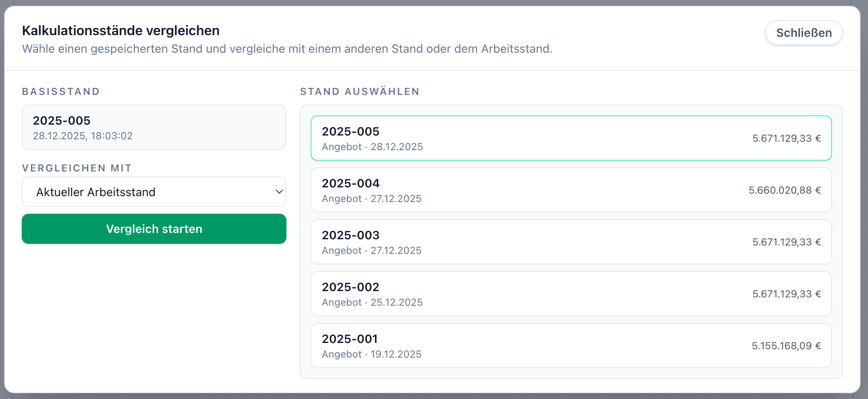Select the 5.155.168,09 € amount
868x399 pixels.
click(786, 345)
